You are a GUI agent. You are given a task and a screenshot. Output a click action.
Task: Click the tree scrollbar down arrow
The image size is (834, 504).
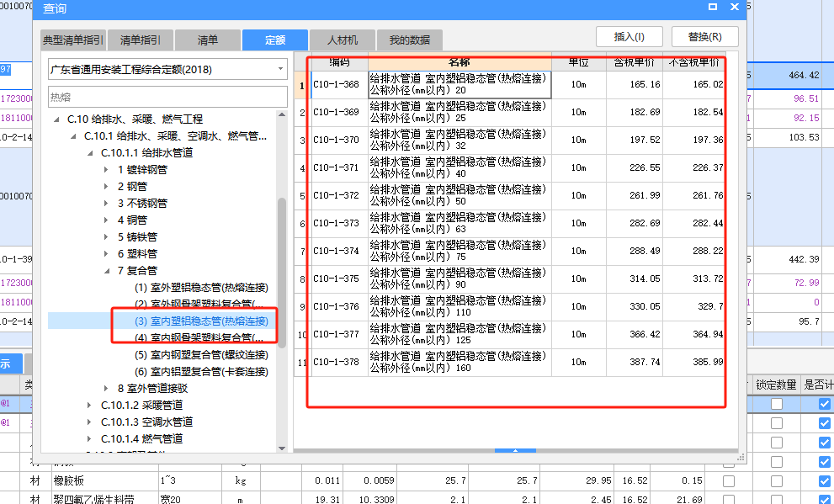click(282, 448)
